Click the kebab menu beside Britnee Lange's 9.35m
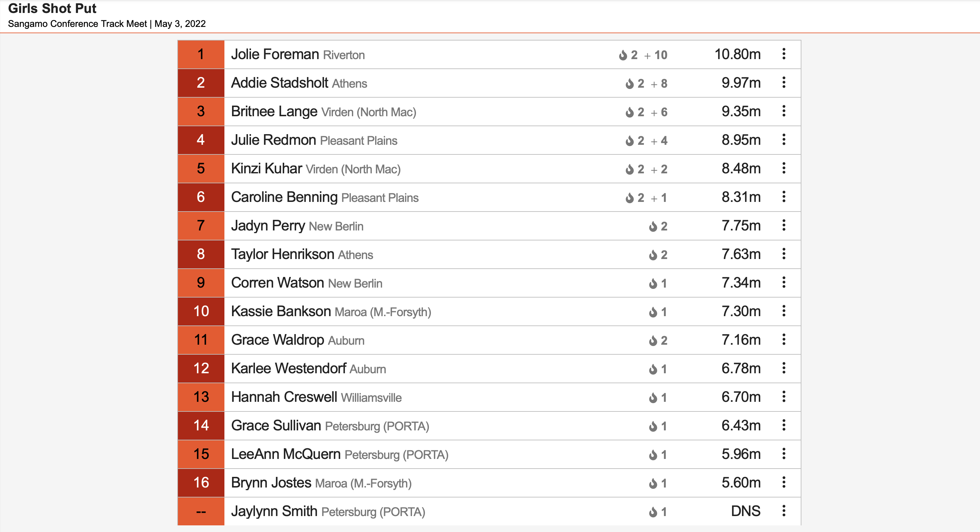 point(784,111)
